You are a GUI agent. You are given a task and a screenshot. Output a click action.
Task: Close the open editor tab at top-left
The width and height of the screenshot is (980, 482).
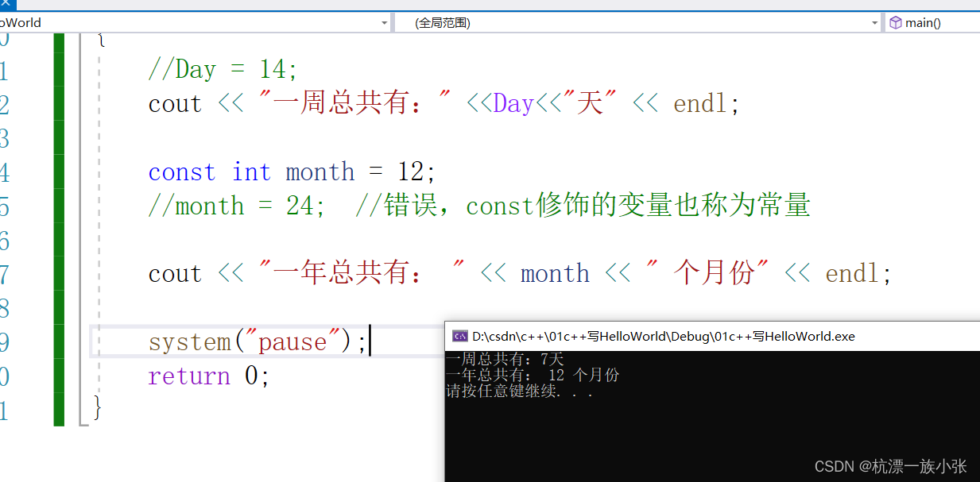coord(5,4)
